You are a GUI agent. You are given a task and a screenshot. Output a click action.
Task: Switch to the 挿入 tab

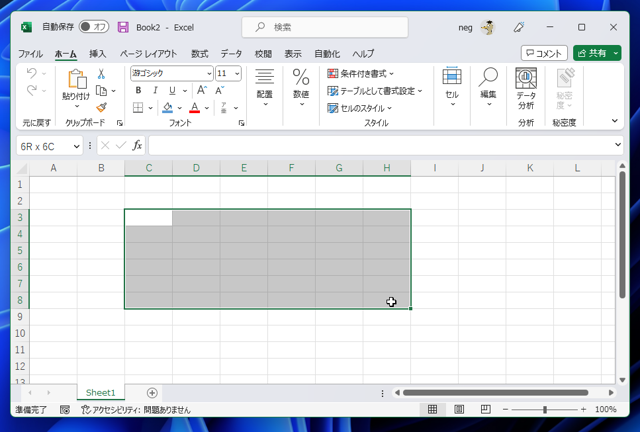(x=98, y=54)
